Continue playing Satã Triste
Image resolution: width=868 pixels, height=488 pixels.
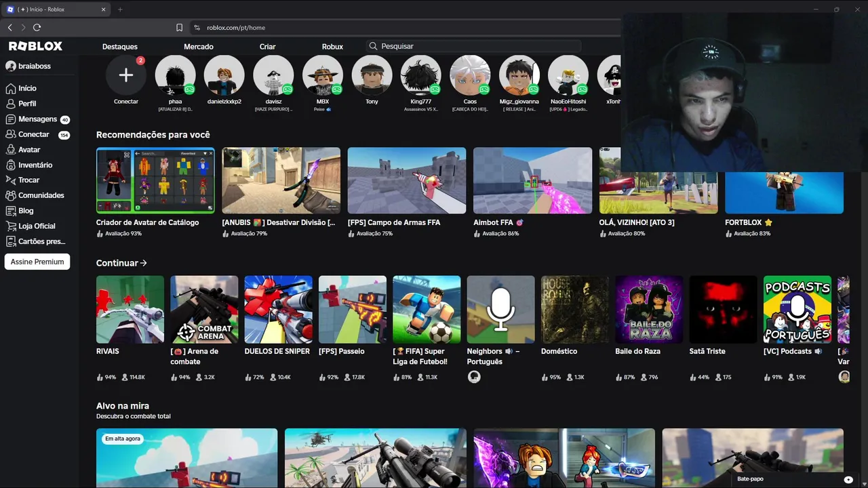(724, 309)
